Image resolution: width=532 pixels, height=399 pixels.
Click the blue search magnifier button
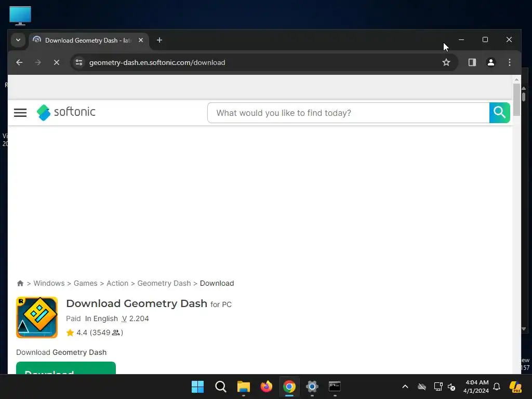point(499,113)
